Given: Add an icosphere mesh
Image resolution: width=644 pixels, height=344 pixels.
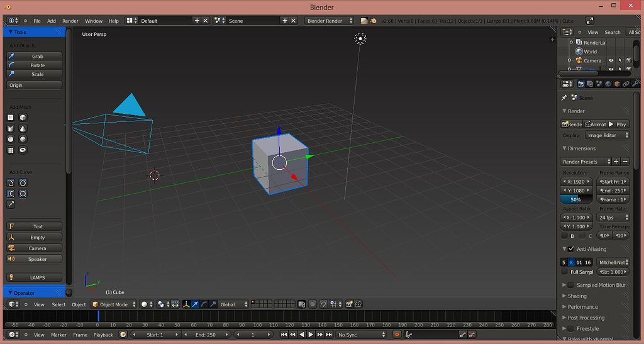Looking at the screenshot, I should click(23, 139).
